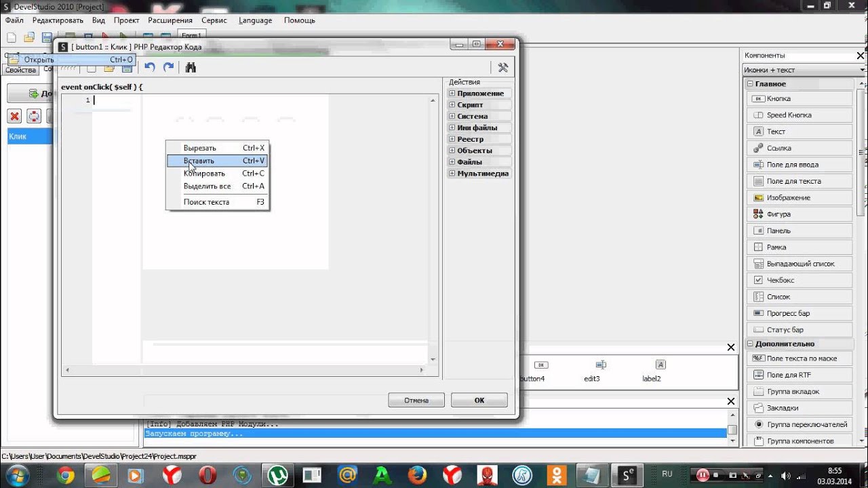This screenshot has height=488, width=868.
Task: Select the Прогресс бар component
Action: (800, 313)
